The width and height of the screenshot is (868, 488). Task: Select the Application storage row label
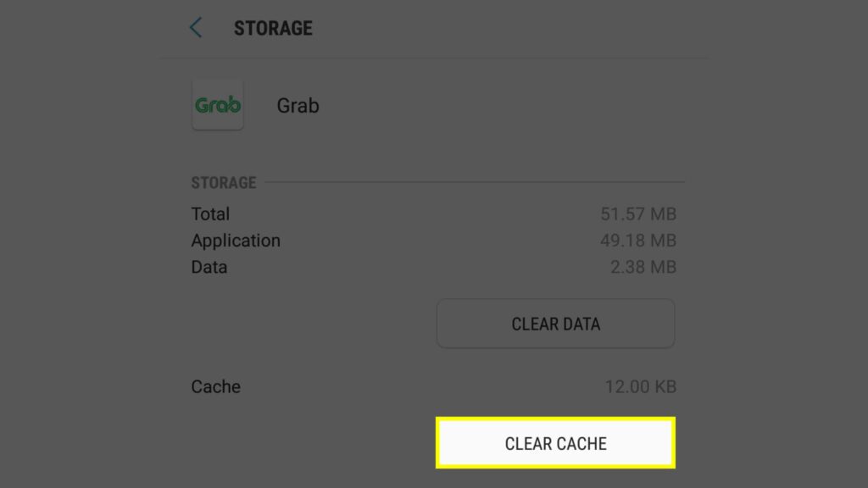pos(236,241)
